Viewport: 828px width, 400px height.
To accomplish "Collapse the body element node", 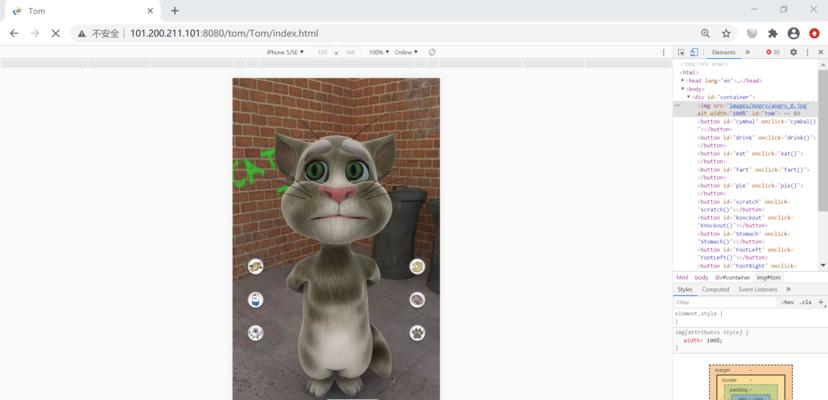I will click(682, 89).
